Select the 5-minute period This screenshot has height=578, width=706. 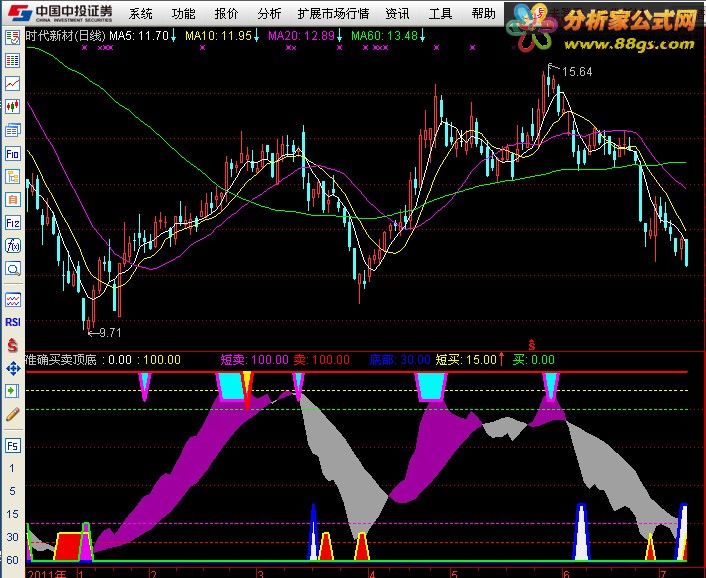[12, 491]
